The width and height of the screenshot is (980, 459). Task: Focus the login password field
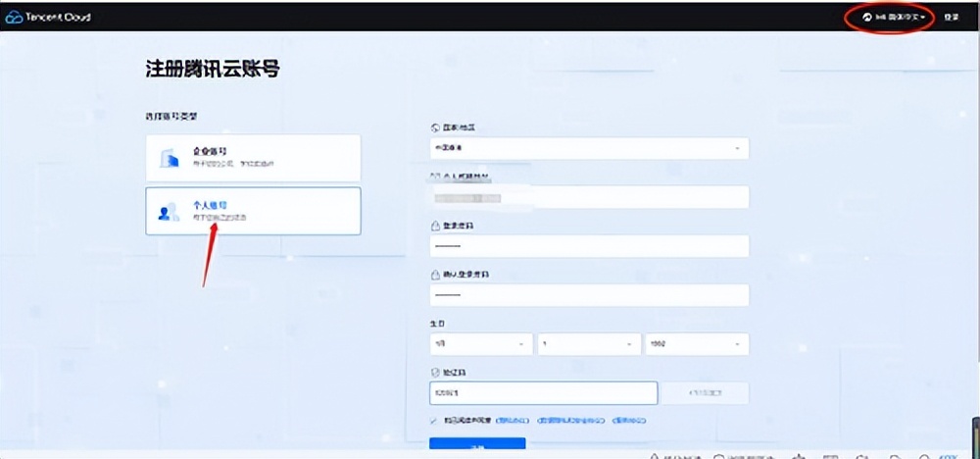pyautogui.click(x=589, y=246)
